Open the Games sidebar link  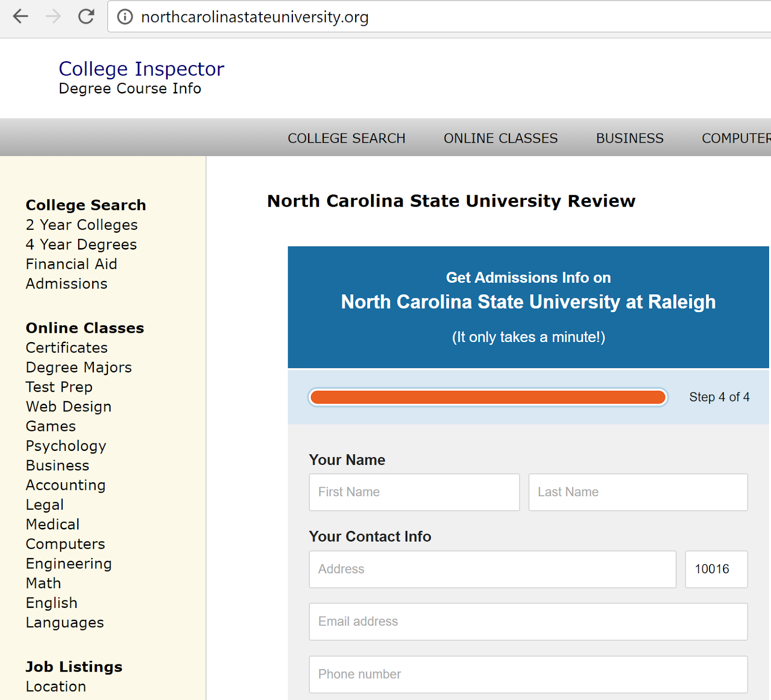[51, 426]
